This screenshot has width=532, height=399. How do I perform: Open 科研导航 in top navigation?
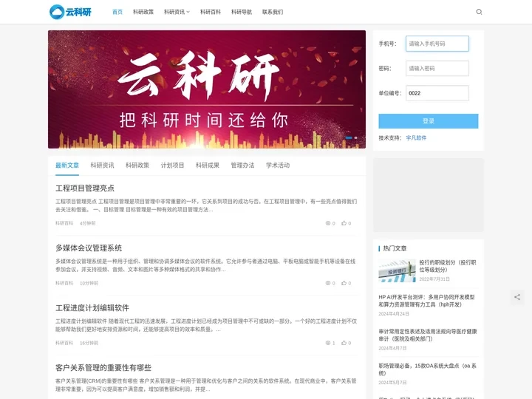(242, 12)
